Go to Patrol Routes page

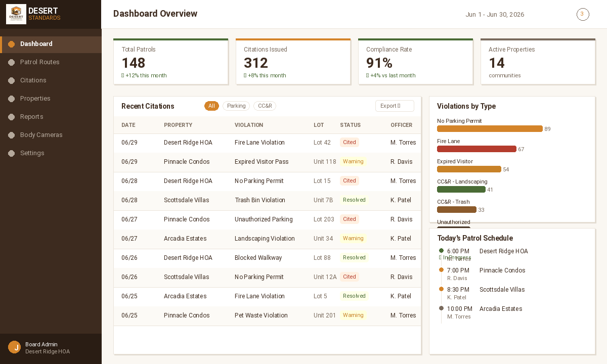51,62
